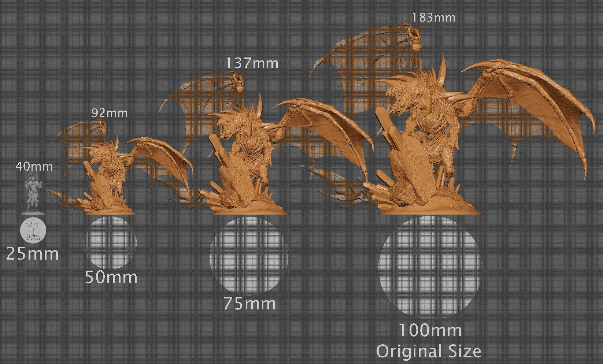The width and height of the screenshot is (603, 364).
Task: Click the 92mm height label
Action: (x=110, y=113)
